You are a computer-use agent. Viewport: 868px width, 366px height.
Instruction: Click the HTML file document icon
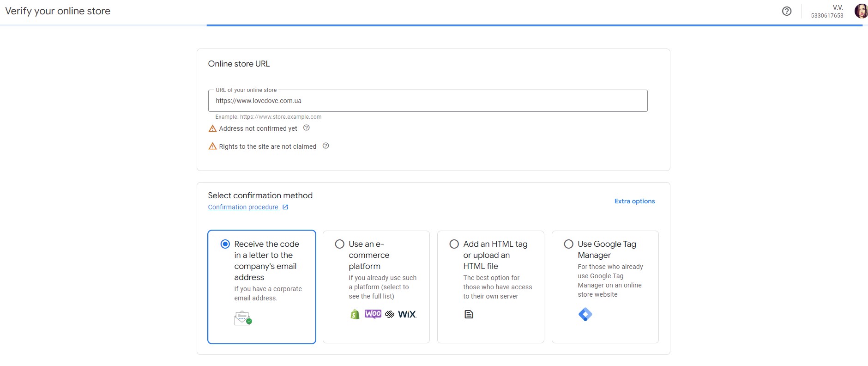coord(469,314)
